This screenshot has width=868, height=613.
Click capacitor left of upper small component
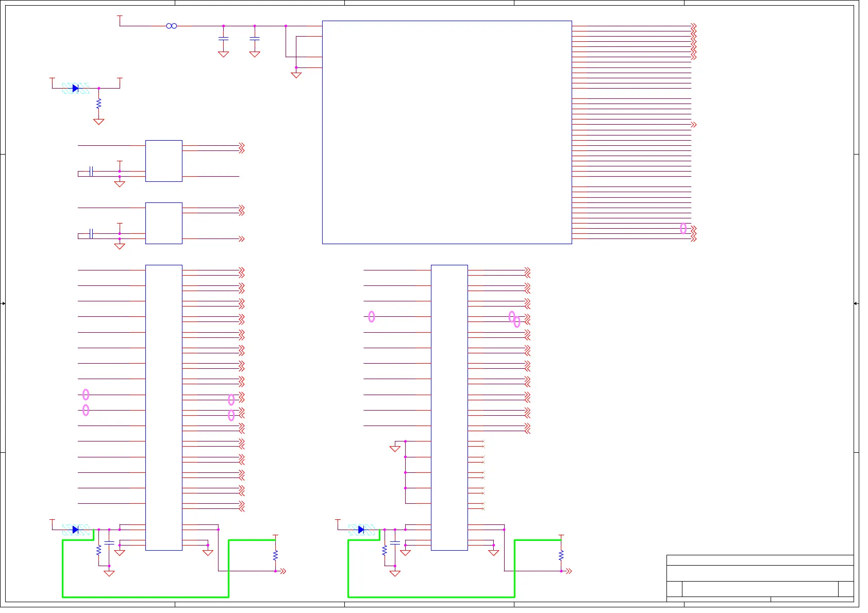tap(91, 171)
